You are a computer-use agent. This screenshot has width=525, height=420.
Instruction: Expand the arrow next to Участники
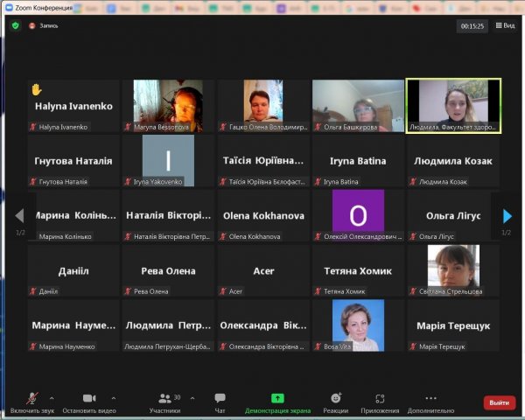[192, 397]
